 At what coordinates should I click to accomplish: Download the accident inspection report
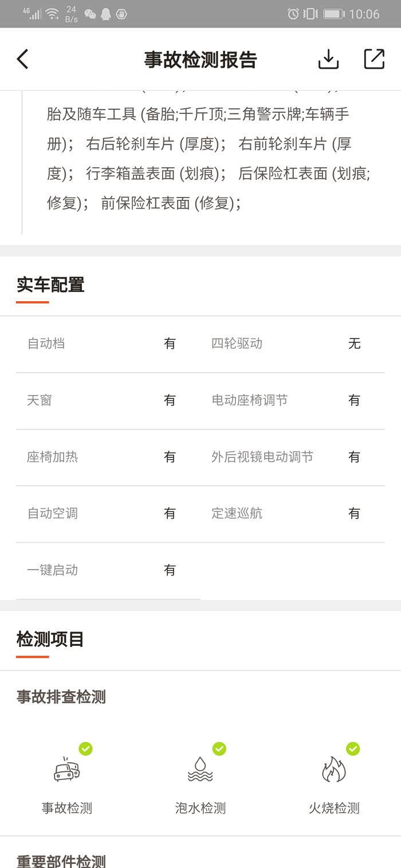[328, 59]
